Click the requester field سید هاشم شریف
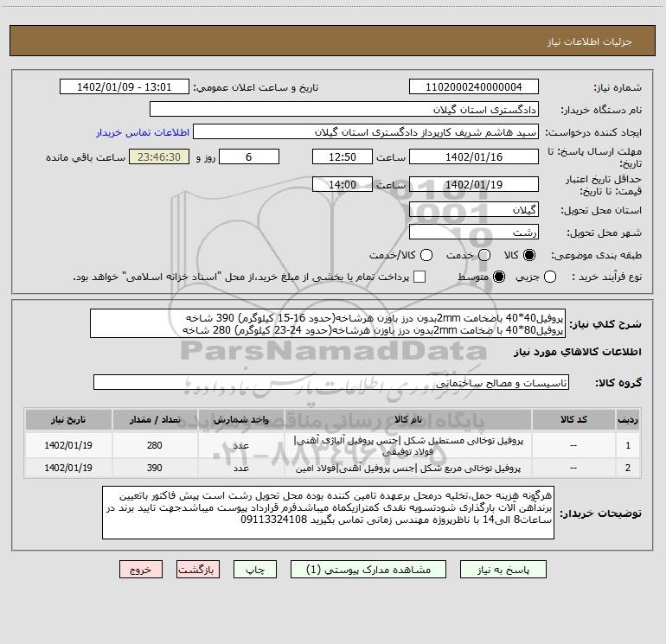 (366, 132)
